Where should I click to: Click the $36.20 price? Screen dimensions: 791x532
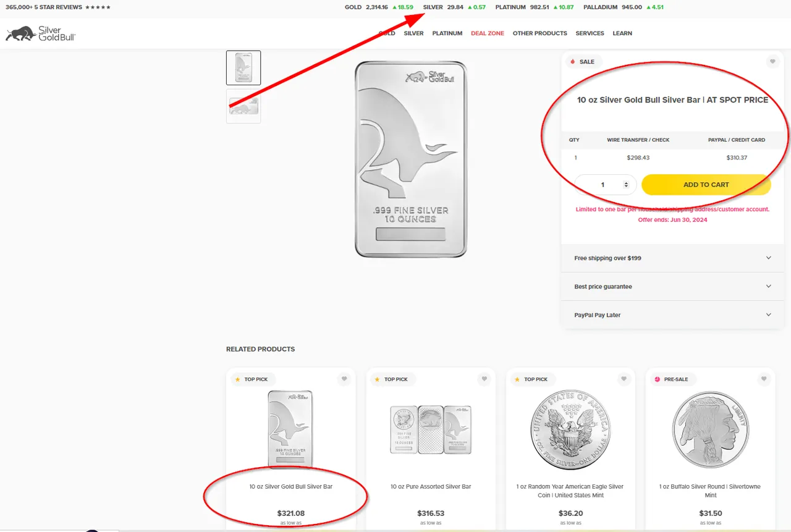pos(570,513)
